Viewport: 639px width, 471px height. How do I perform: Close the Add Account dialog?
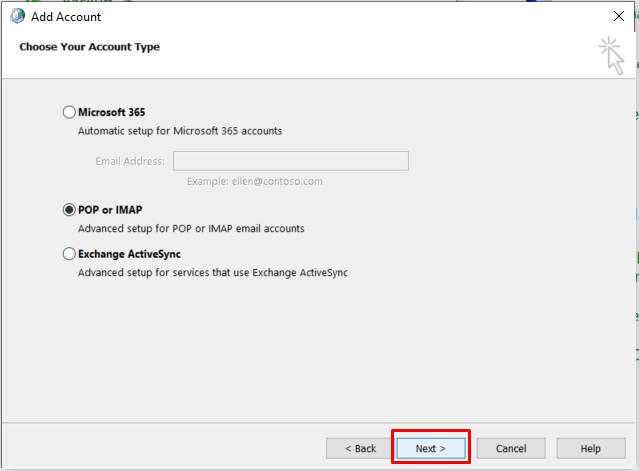tap(619, 16)
